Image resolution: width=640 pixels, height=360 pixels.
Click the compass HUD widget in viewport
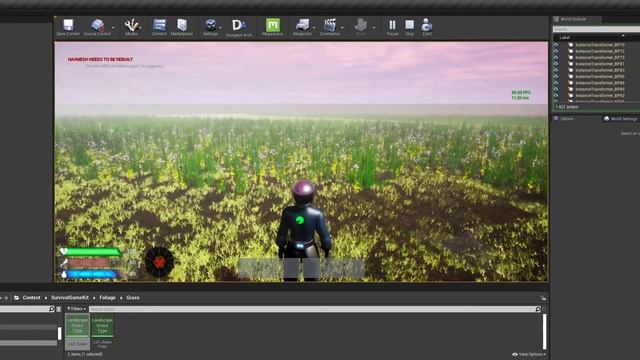coord(159,262)
